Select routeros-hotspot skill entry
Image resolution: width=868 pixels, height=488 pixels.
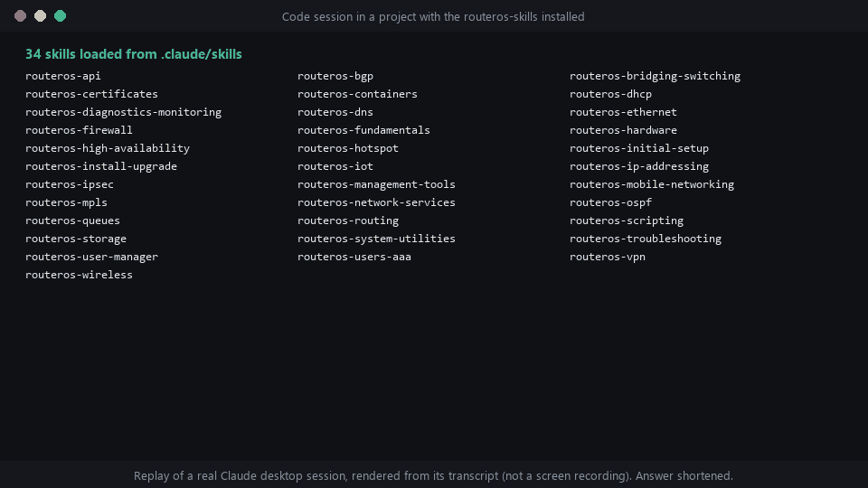(348, 148)
